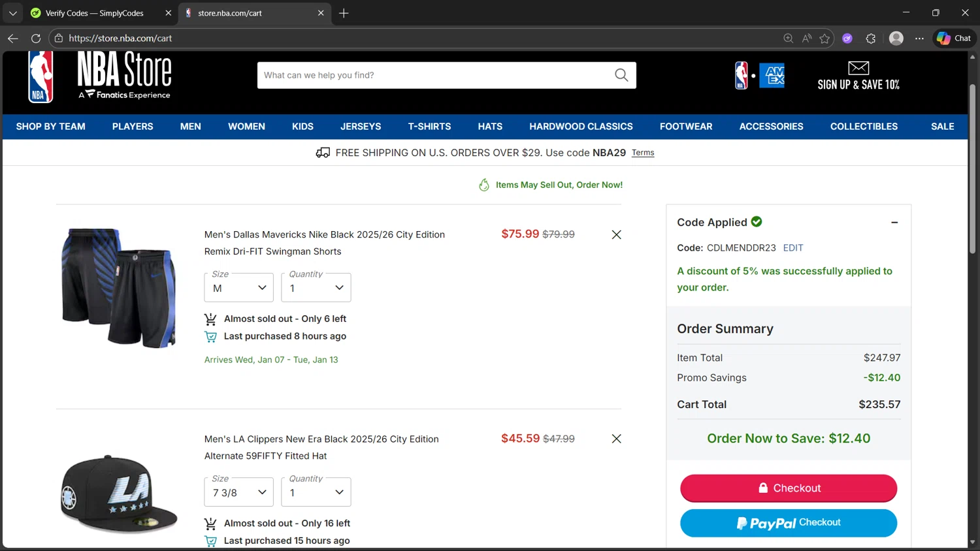980x551 pixels.
Task: Open the Accessories menu
Action: coord(771,127)
